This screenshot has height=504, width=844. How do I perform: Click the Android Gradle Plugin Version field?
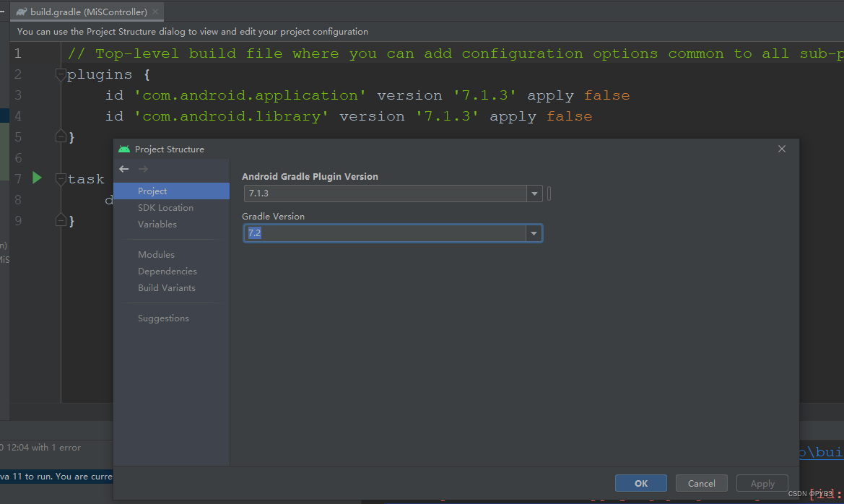386,194
